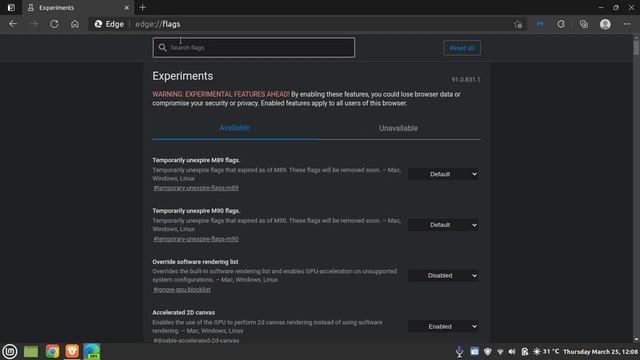Open the calendar clock Thursday March 25

[x=600, y=351]
